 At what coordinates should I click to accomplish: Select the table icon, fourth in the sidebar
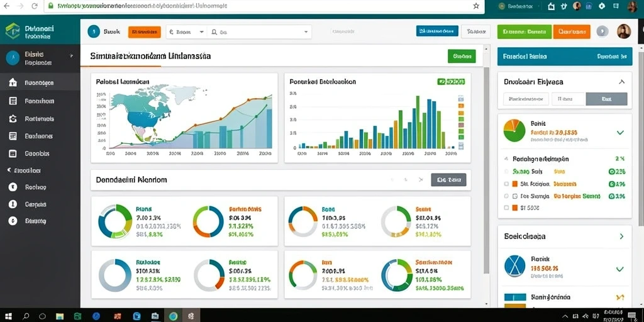coord(13,136)
